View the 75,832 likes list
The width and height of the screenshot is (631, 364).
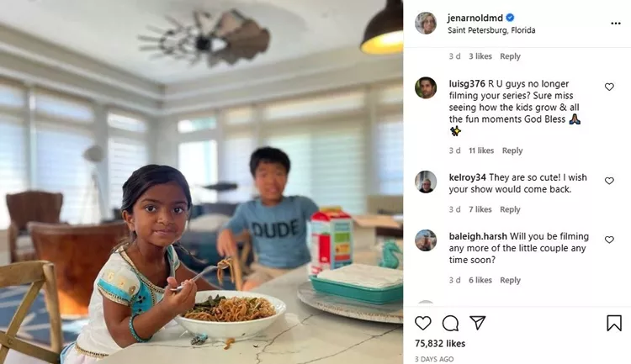tap(440, 344)
